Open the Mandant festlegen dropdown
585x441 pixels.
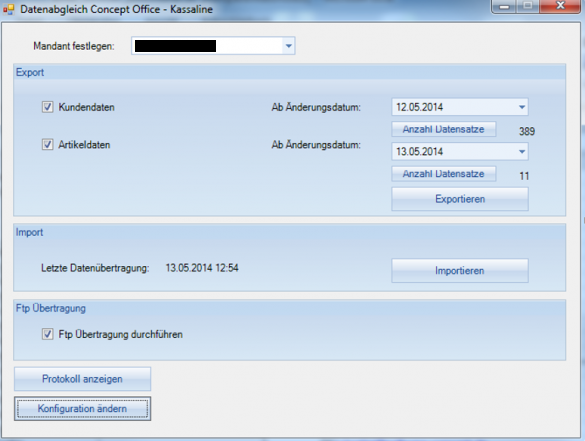click(288, 46)
